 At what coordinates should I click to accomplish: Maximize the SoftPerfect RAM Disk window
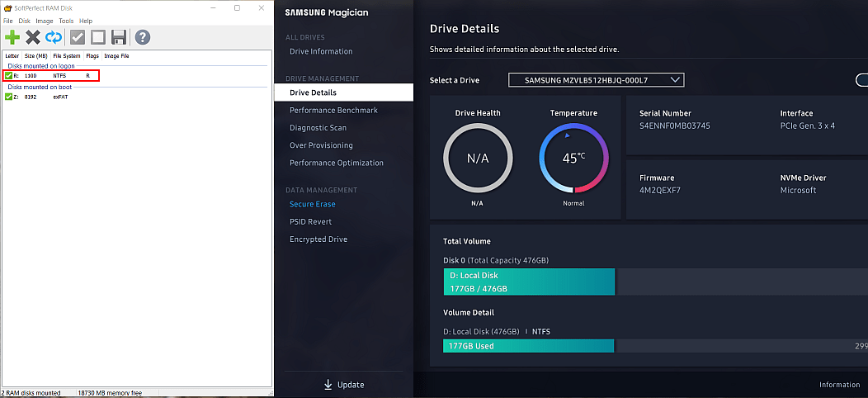237,7
